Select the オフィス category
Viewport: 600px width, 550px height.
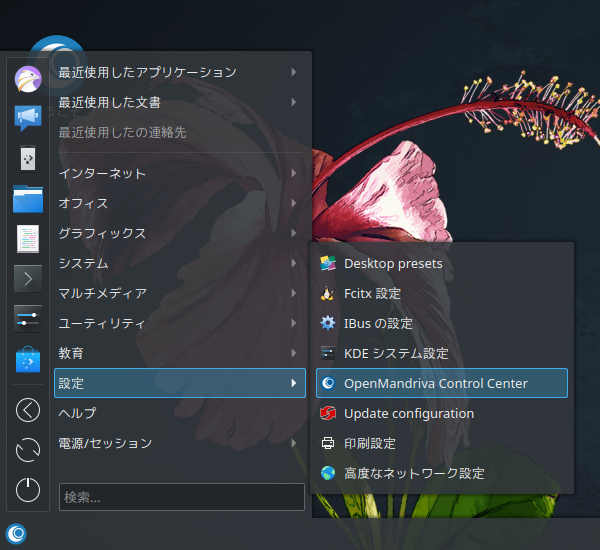tap(180, 203)
